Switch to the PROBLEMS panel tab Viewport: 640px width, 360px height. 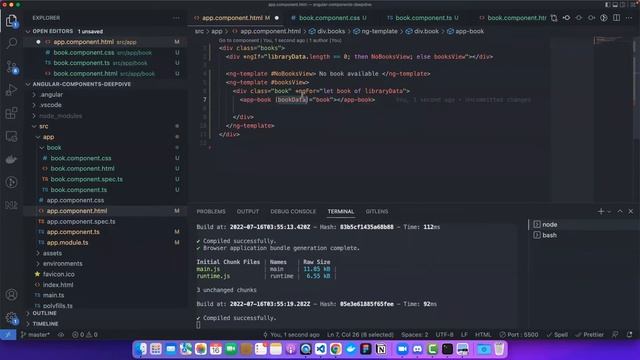211,211
